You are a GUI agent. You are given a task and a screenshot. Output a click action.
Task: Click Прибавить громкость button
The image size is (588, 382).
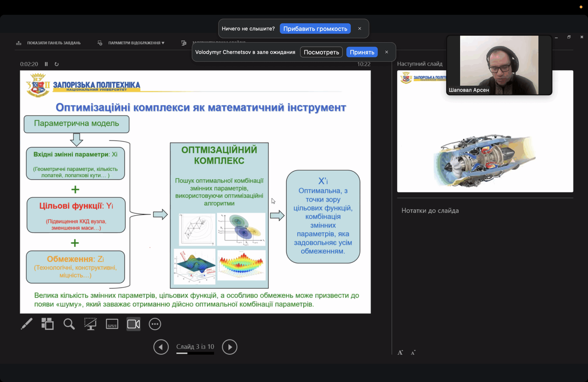(315, 29)
